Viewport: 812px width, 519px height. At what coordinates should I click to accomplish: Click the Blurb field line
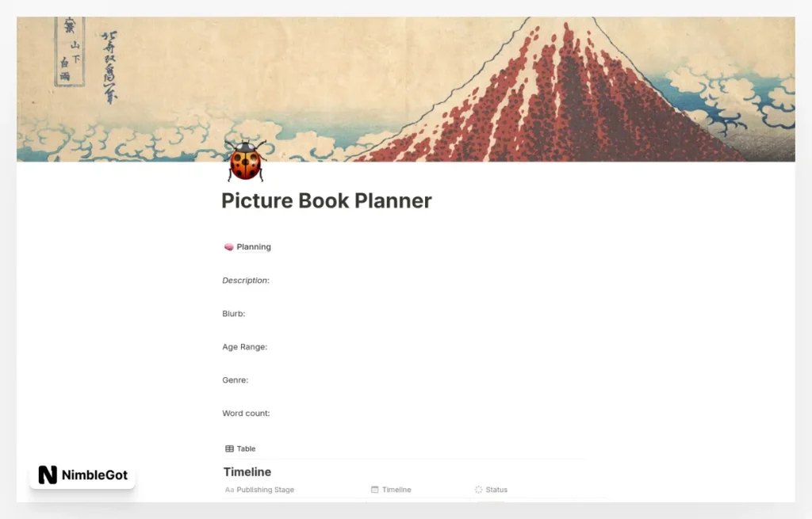[x=234, y=314]
